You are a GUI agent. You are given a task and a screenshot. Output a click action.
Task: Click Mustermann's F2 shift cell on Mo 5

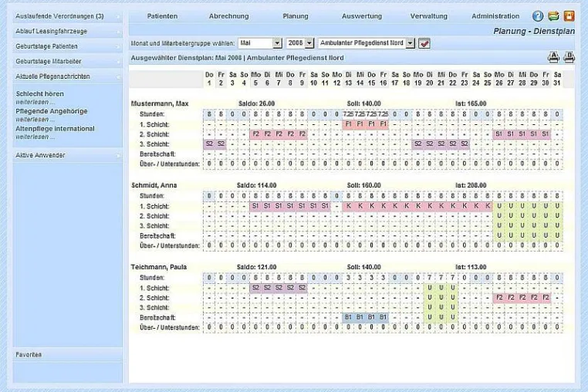click(x=255, y=134)
